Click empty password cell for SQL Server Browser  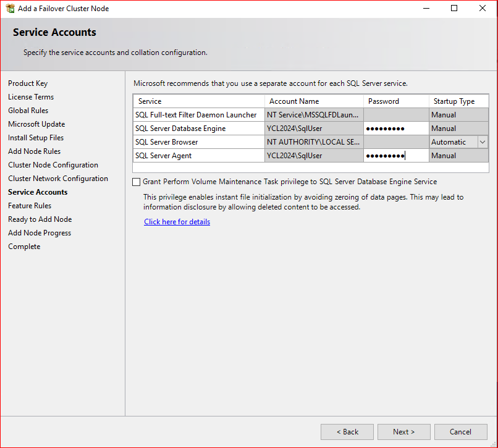coord(396,142)
